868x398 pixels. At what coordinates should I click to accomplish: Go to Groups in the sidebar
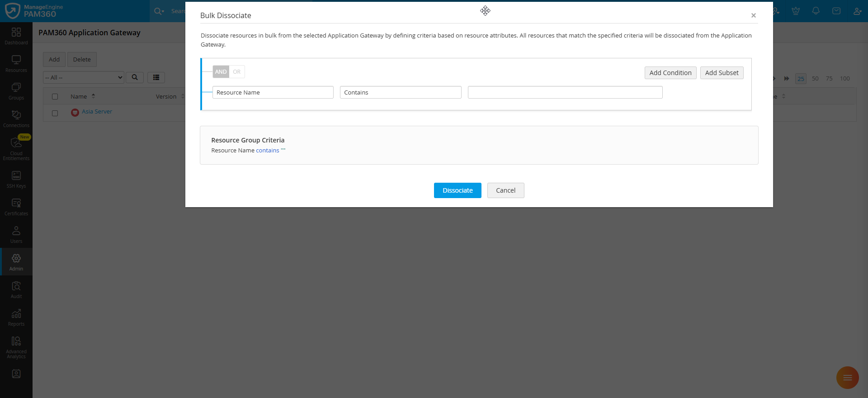coord(16,91)
